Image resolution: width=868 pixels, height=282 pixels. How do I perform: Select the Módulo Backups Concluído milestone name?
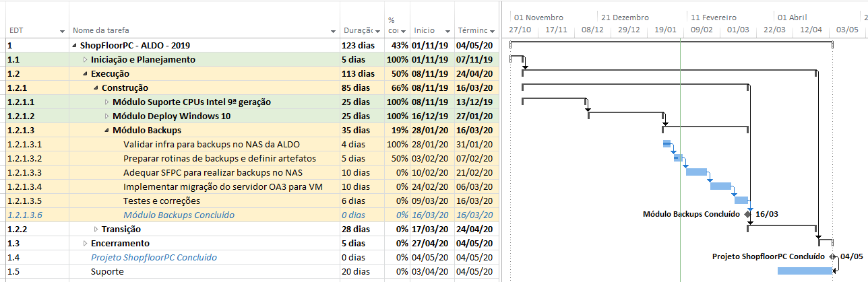pos(179,215)
